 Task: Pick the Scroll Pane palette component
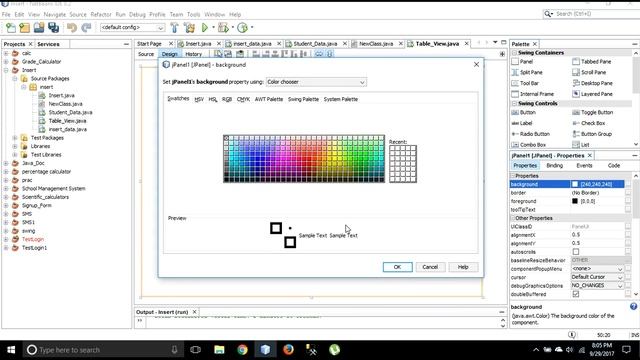589,72
